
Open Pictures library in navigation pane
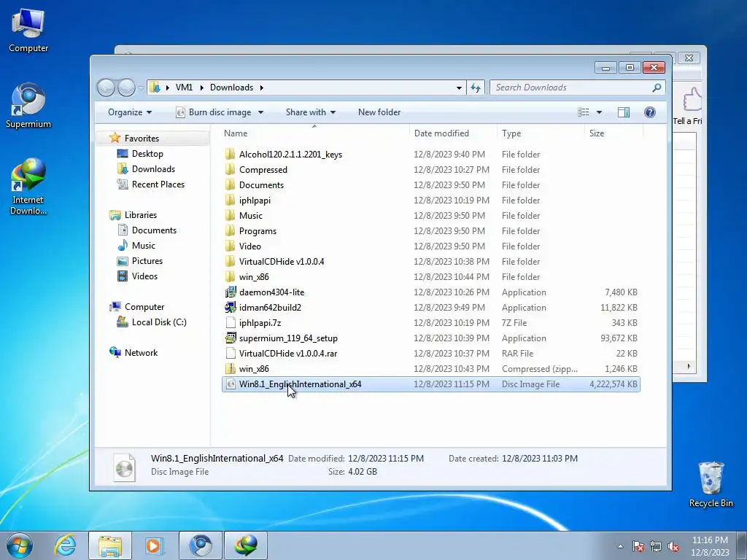click(140, 261)
